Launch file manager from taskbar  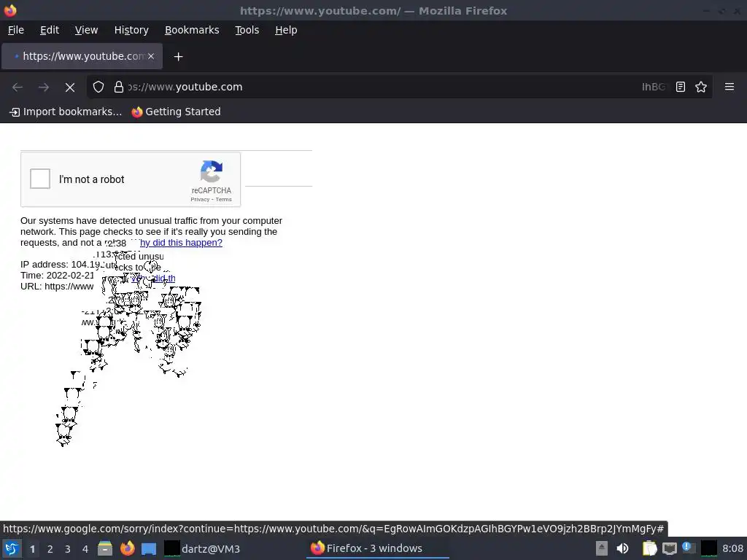[105, 548]
